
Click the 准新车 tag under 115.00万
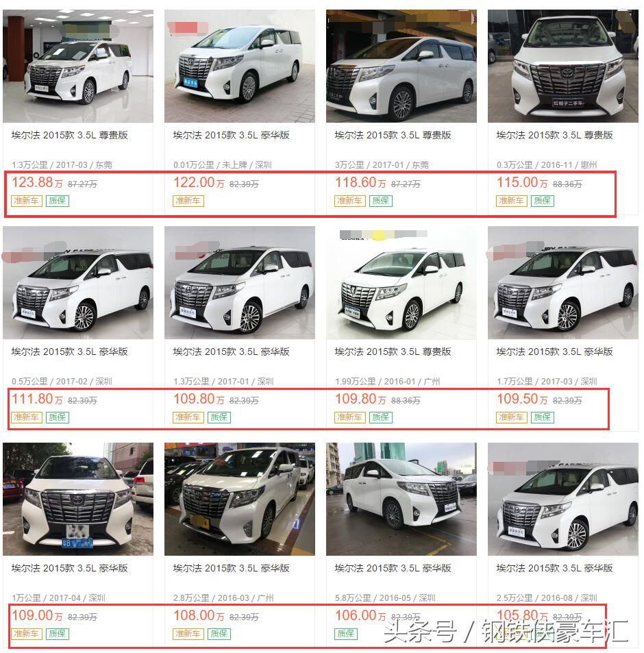point(512,201)
